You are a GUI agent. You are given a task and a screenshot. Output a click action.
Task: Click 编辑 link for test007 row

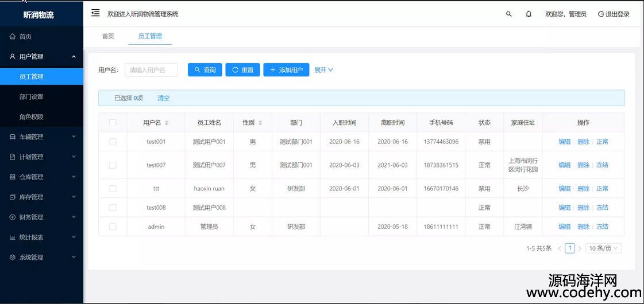[564, 165]
